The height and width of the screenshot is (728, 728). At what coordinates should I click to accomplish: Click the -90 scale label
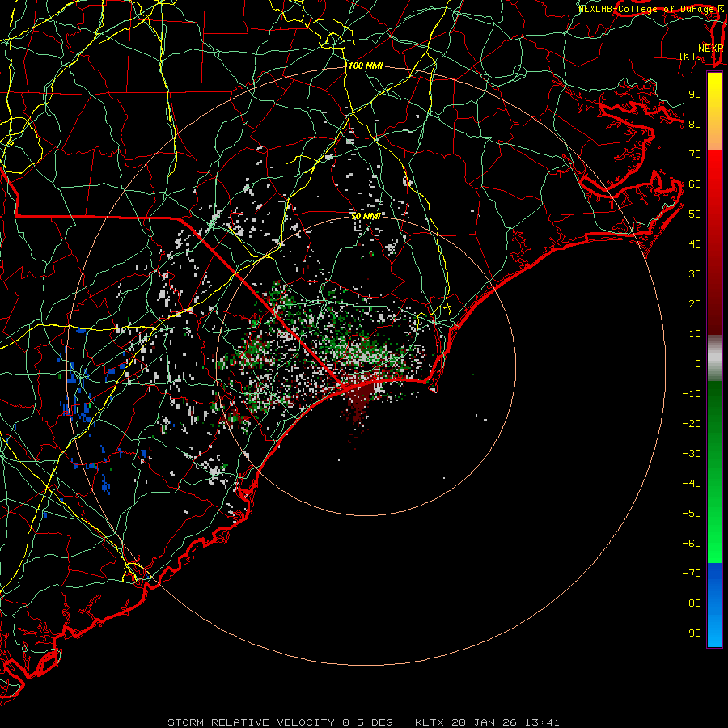click(692, 633)
